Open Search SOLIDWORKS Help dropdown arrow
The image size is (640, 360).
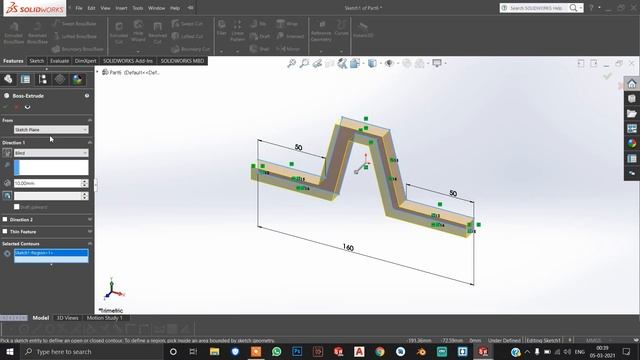[581, 8]
